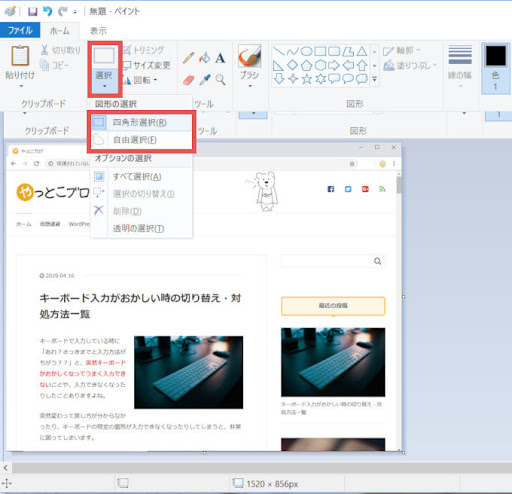The height and width of the screenshot is (494, 512).
Task: Toggle Transparent selection (透明の選択) option
Action: point(141,228)
